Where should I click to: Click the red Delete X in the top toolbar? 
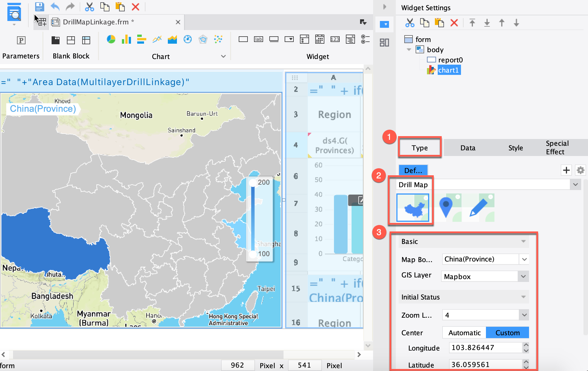(136, 7)
